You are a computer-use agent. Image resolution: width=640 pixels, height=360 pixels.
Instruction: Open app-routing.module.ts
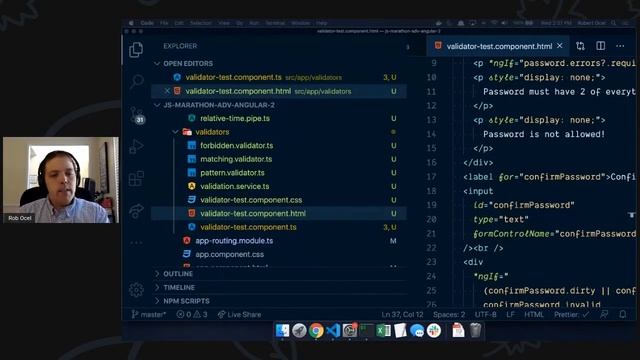(279, 240)
